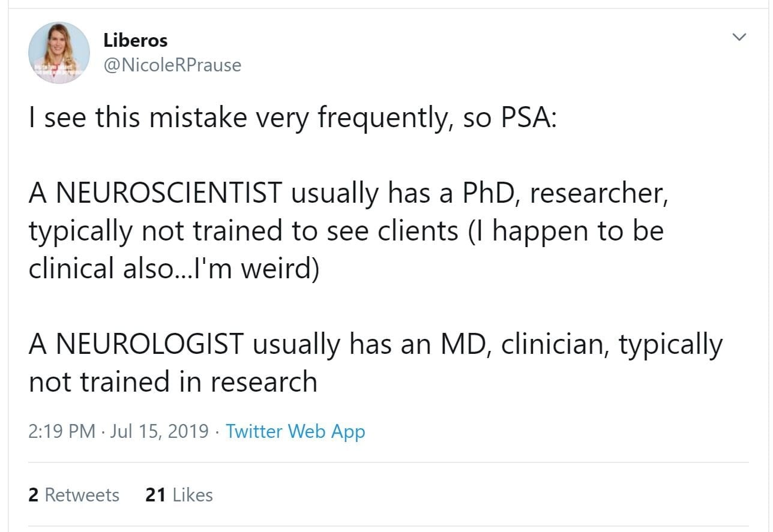This screenshot has height=532, width=773.
Task: Open the Liberos display name profile
Action: (x=135, y=41)
